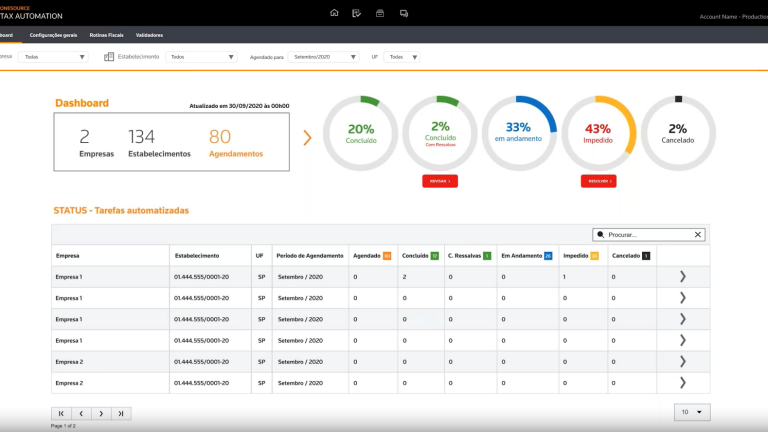Click the 80 Agendamentos summary figure

(236, 143)
